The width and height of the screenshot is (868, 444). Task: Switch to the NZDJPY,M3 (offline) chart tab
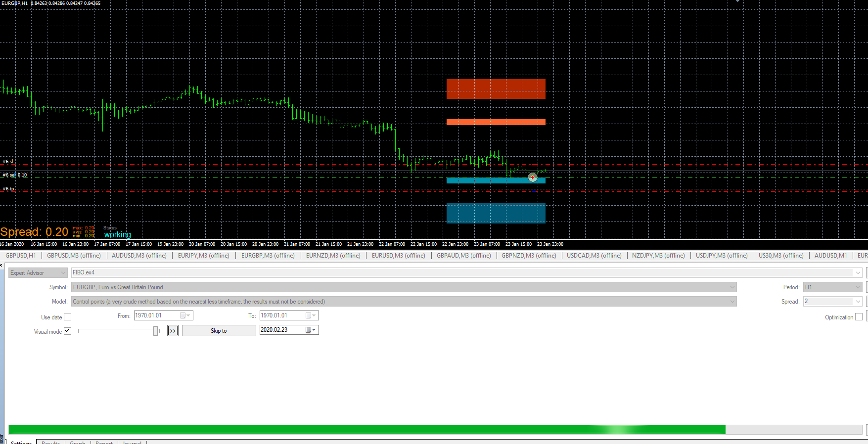point(658,256)
